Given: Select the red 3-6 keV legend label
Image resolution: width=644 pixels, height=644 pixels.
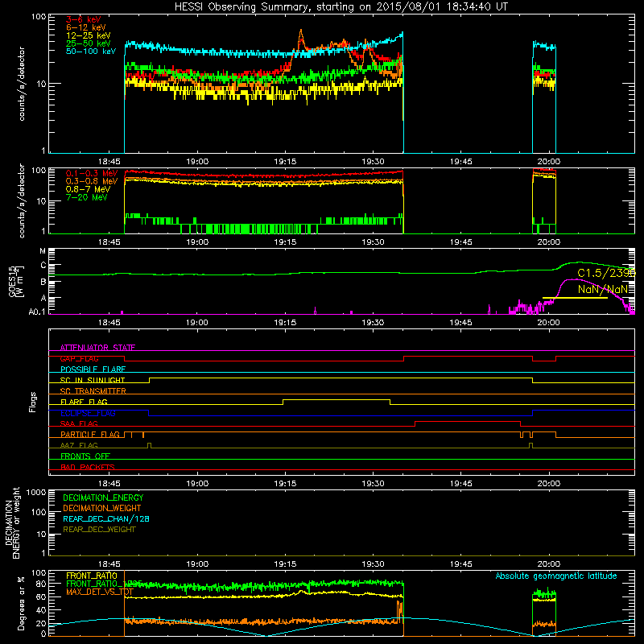Looking at the screenshot, I should 84,19.
